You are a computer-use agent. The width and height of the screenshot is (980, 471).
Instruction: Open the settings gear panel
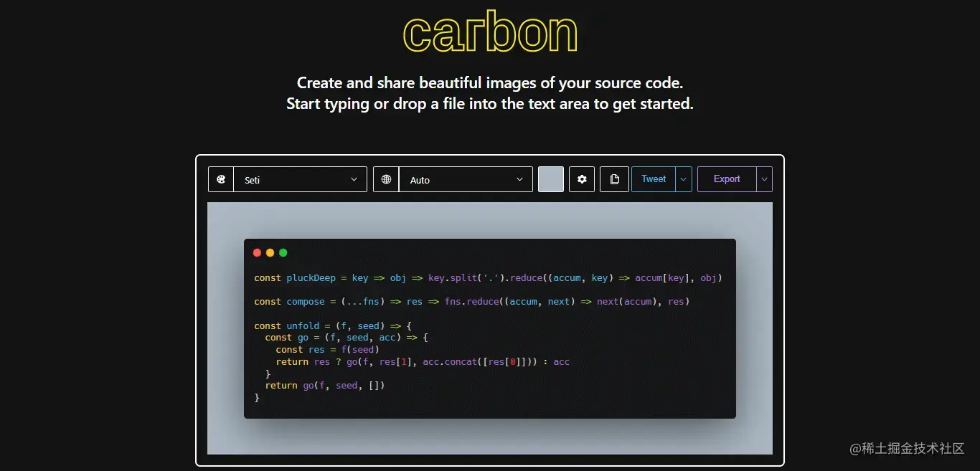click(581, 179)
